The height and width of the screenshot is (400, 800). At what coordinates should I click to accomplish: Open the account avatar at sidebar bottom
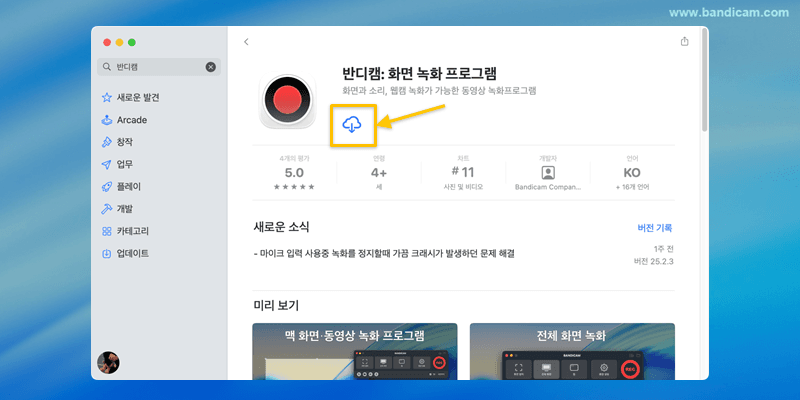108,362
